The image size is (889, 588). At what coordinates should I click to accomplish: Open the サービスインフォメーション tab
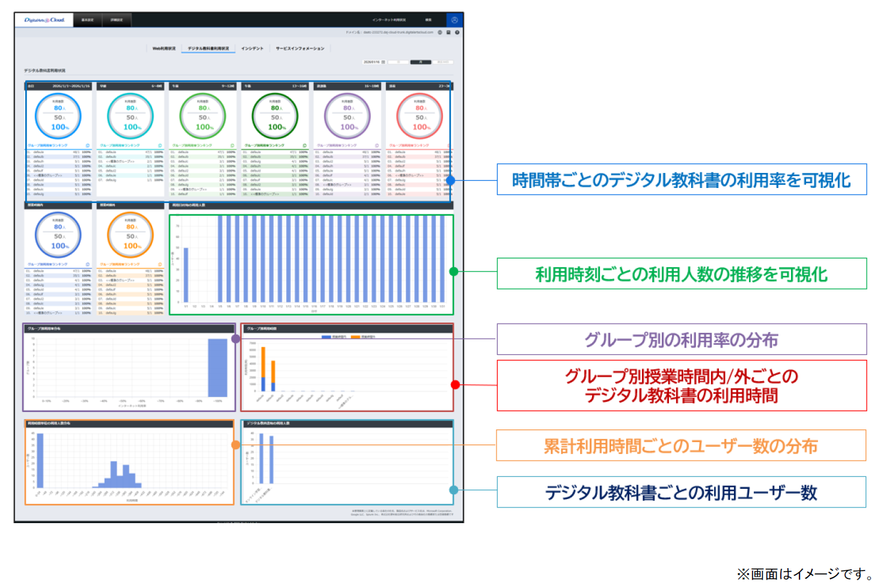[300, 49]
